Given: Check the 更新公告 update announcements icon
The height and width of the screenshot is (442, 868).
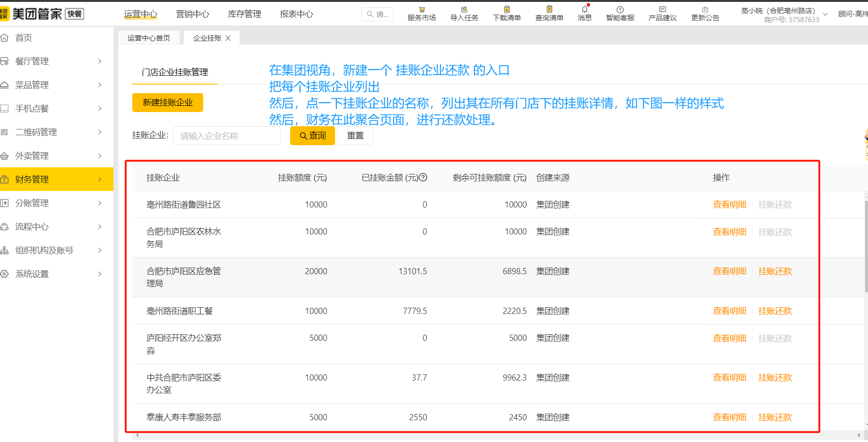Looking at the screenshot, I should point(705,13).
